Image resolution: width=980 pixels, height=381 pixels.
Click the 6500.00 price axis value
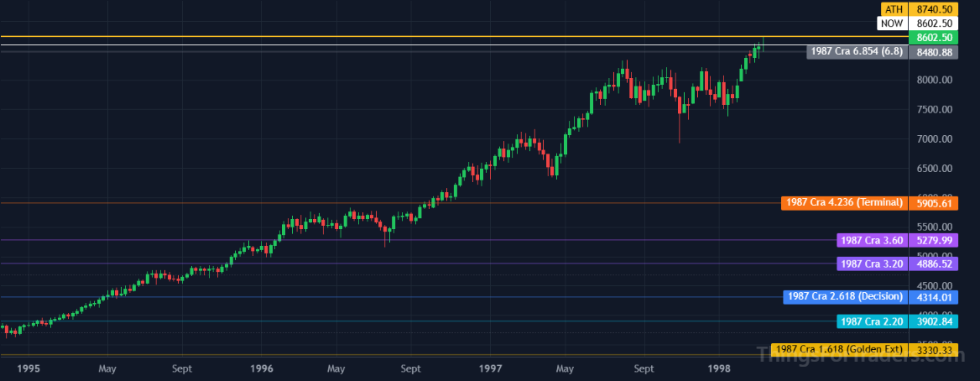tap(934, 169)
